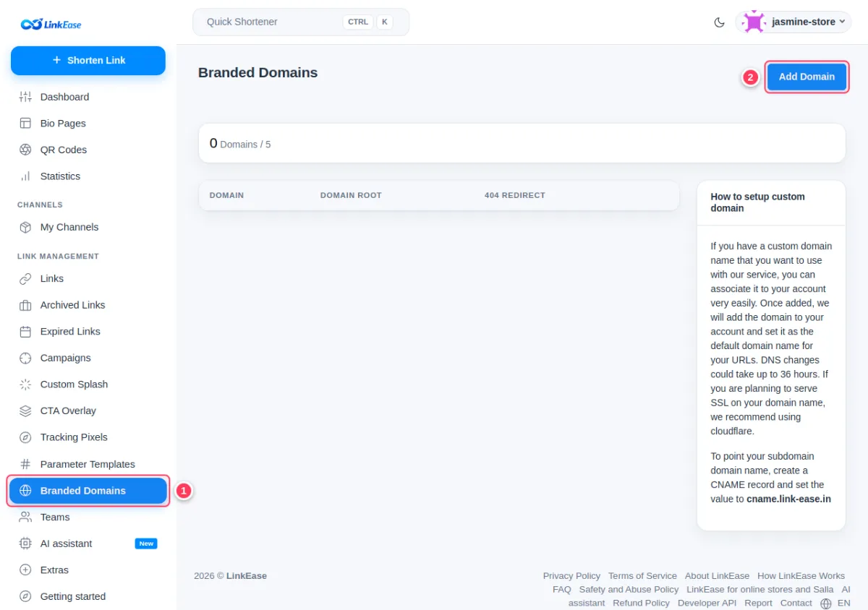Image resolution: width=868 pixels, height=610 pixels.
Task: Click the Bio Pages layout icon
Action: (x=25, y=124)
